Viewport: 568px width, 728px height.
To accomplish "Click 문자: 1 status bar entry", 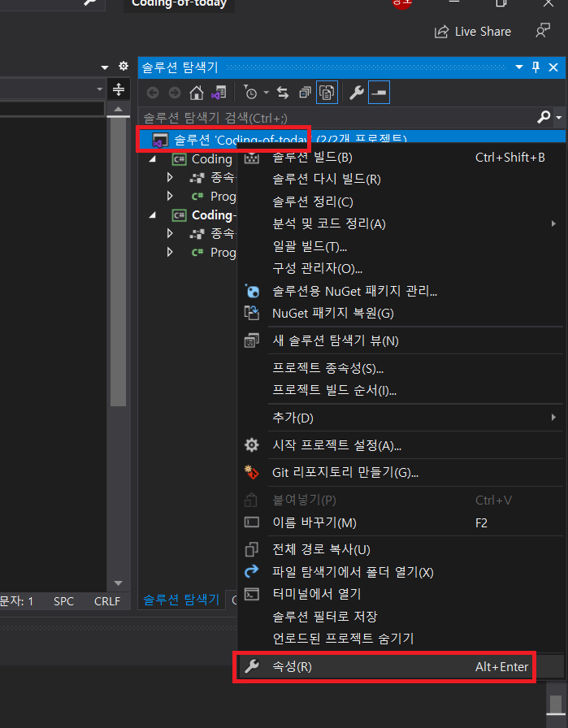I will click(17, 601).
